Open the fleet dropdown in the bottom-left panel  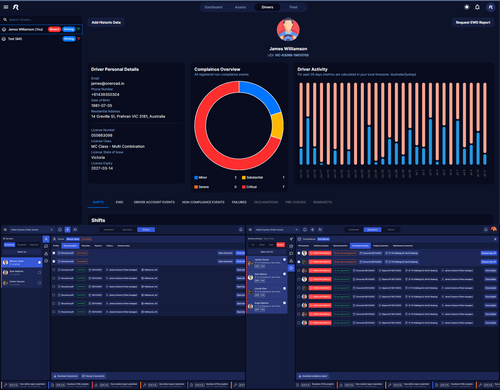coord(31,230)
